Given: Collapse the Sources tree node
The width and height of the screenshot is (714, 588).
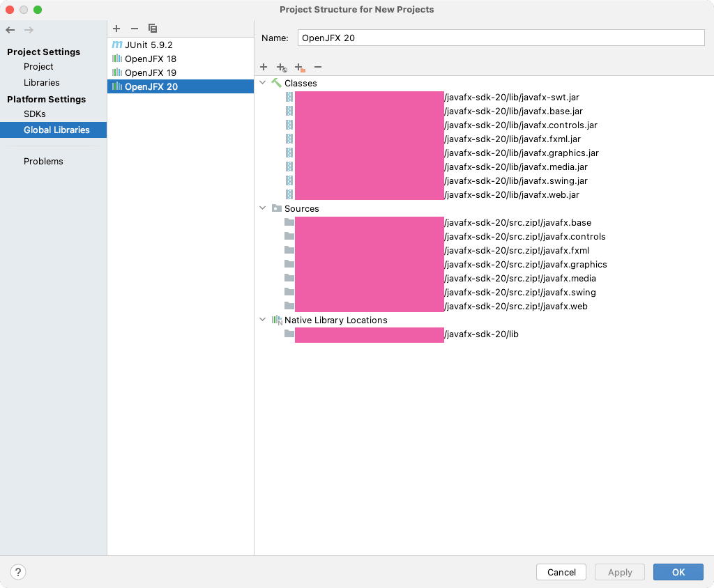Looking at the screenshot, I should point(263,208).
